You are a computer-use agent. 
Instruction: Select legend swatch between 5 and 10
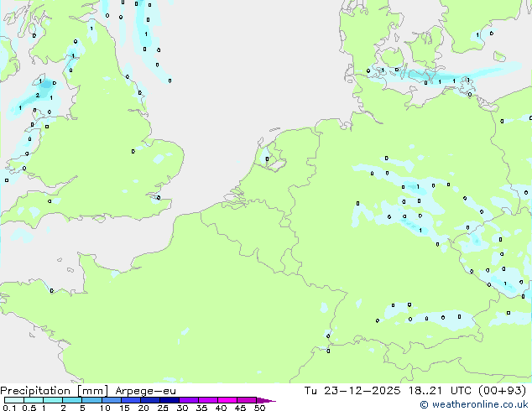(91, 400)
